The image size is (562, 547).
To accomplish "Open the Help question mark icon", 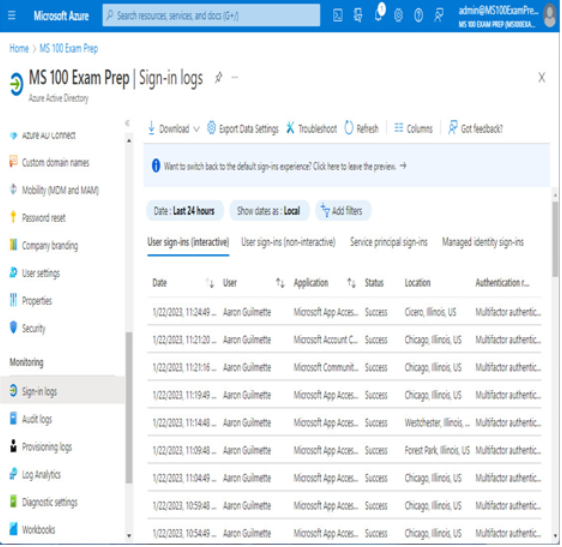I will 419,15.
